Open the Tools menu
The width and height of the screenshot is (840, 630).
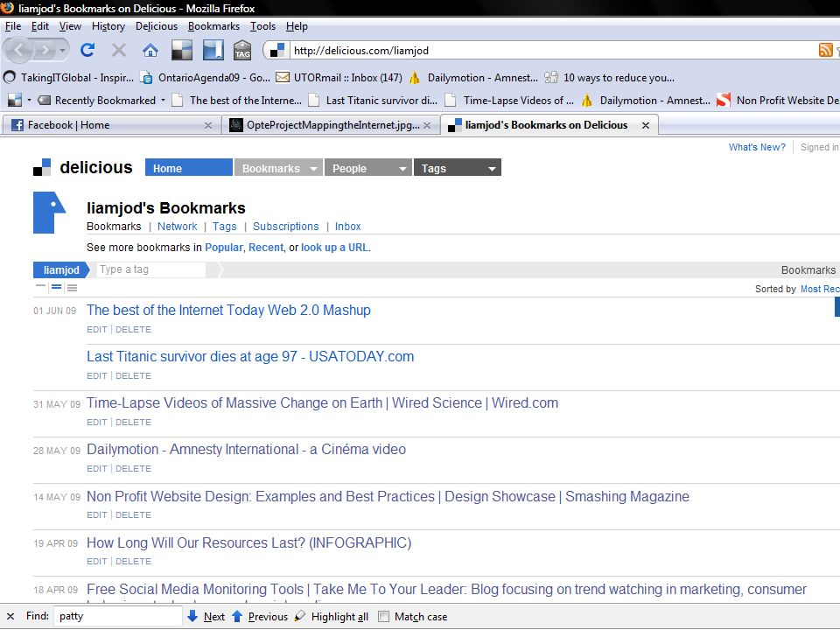coord(262,26)
